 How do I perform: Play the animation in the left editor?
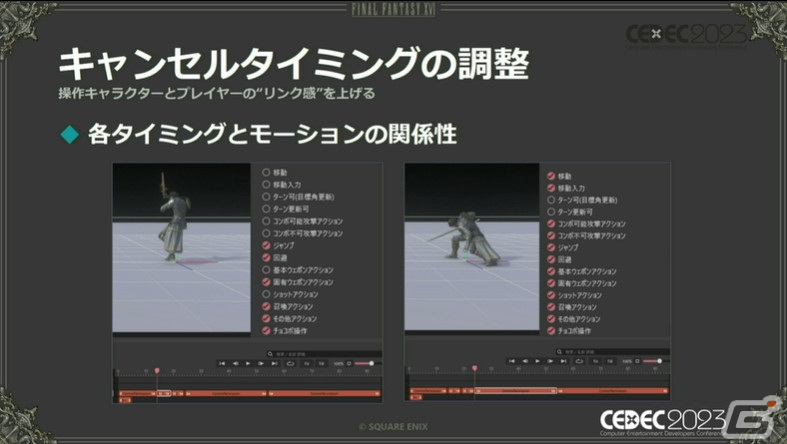tap(248, 363)
